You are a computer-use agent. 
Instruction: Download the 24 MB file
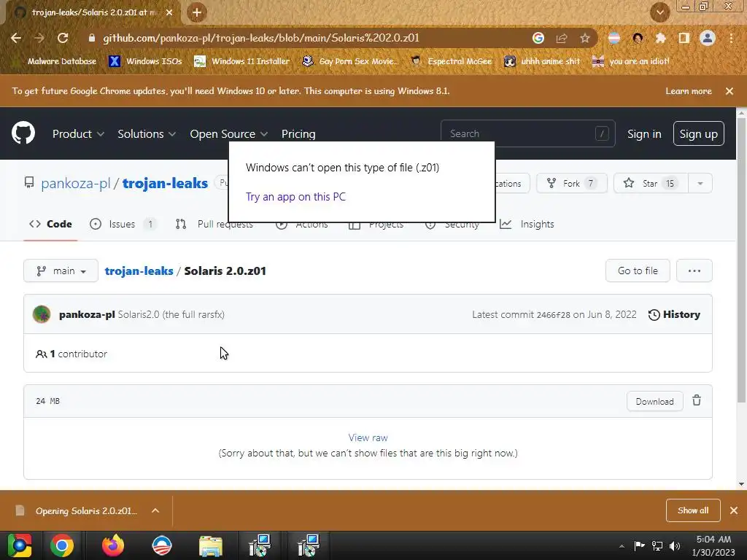click(x=654, y=402)
